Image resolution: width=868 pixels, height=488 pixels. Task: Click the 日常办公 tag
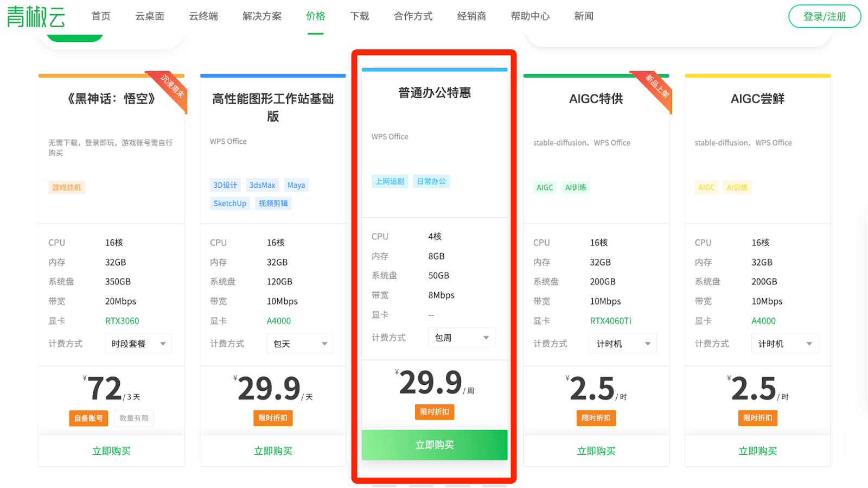431,181
